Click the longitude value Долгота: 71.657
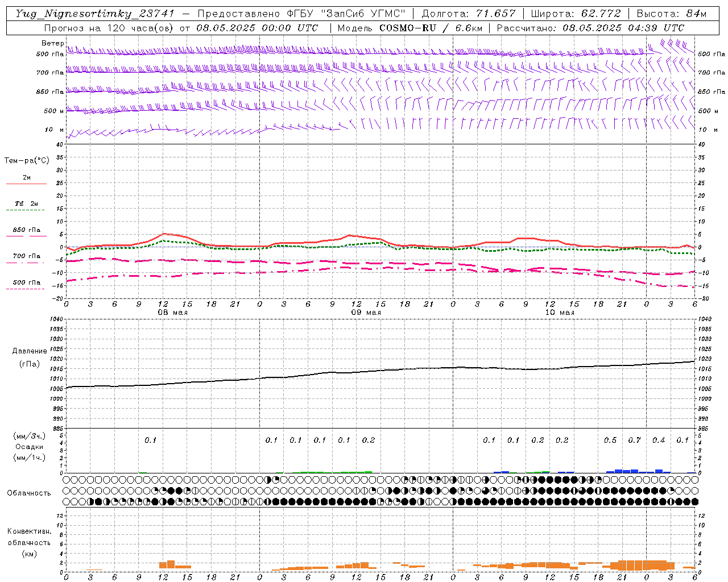This screenshot has height=582, width=728. click(x=469, y=14)
